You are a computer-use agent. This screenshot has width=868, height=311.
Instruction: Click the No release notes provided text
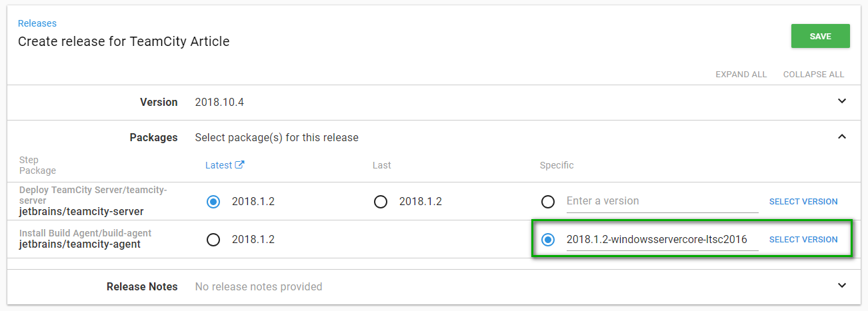(259, 287)
